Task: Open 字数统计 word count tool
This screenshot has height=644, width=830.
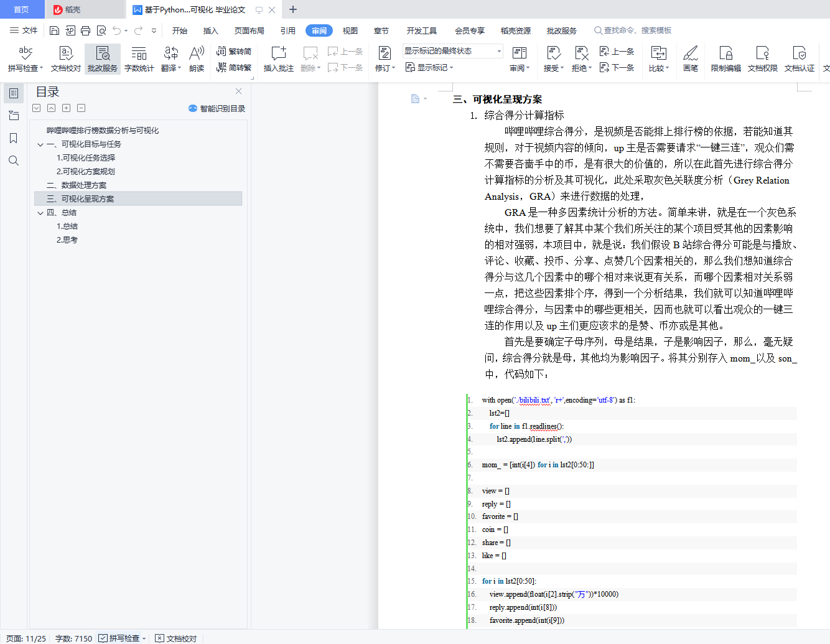Action: [x=139, y=58]
